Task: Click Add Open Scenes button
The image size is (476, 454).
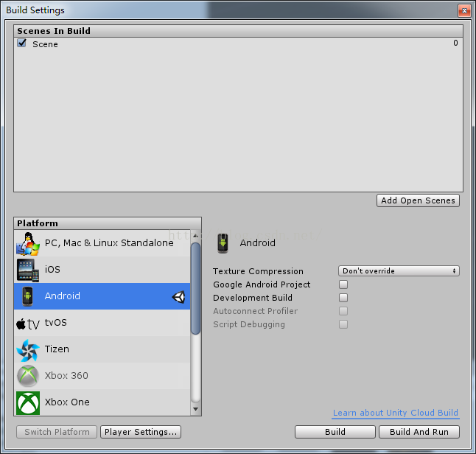Action: coord(418,200)
